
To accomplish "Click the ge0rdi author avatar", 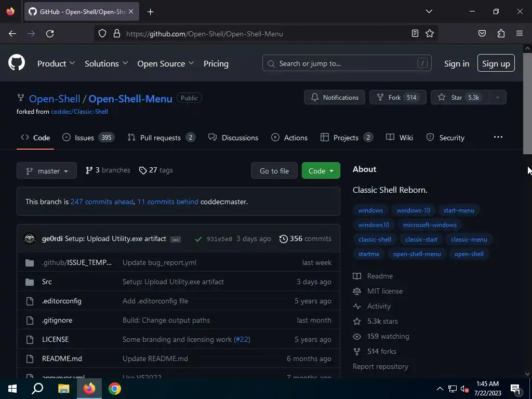I will click(30, 238).
